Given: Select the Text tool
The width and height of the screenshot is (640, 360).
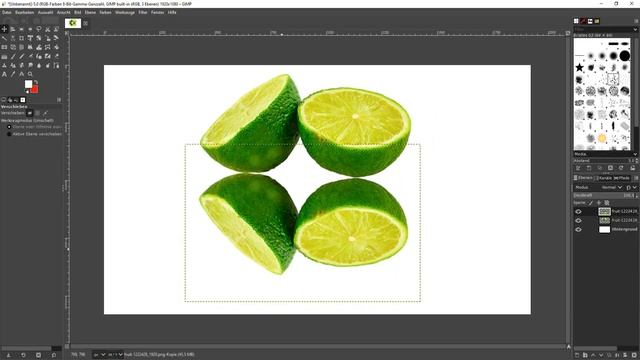Looking at the screenshot, I should pyautogui.click(x=4, y=74).
